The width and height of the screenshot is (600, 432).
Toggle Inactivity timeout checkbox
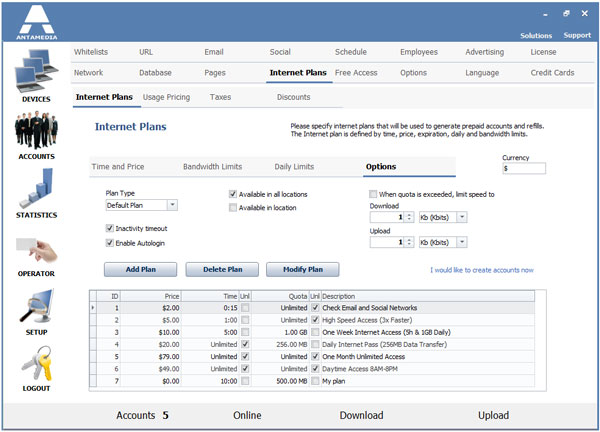109,228
